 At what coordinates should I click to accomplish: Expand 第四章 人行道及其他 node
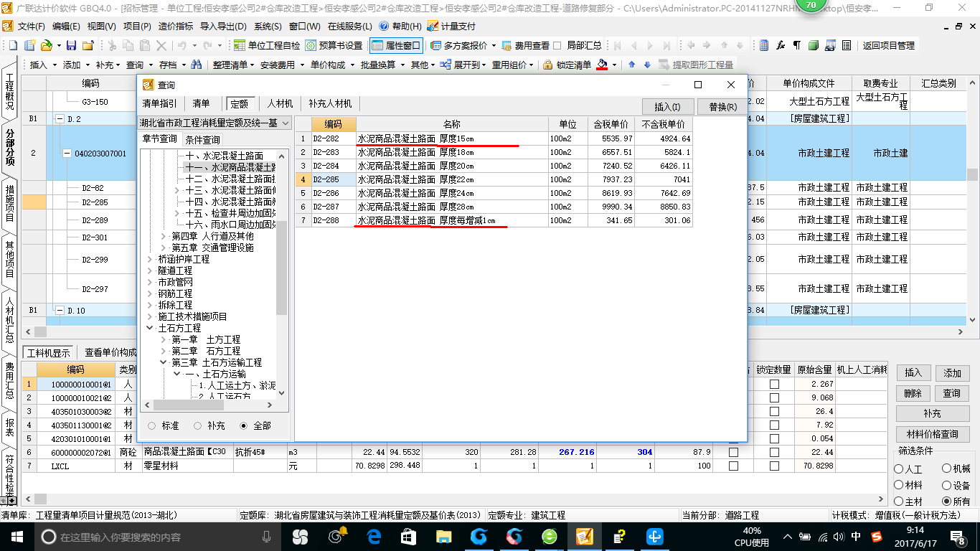point(164,236)
